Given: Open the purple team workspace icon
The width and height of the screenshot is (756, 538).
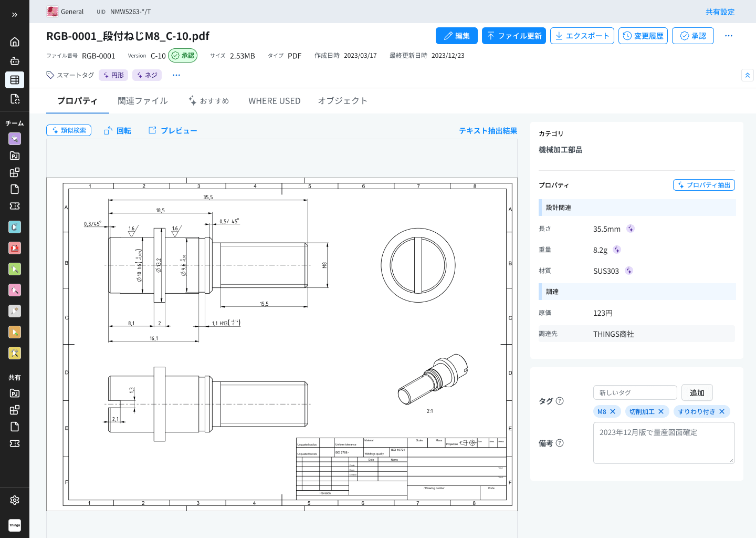Looking at the screenshot, I should [15, 139].
